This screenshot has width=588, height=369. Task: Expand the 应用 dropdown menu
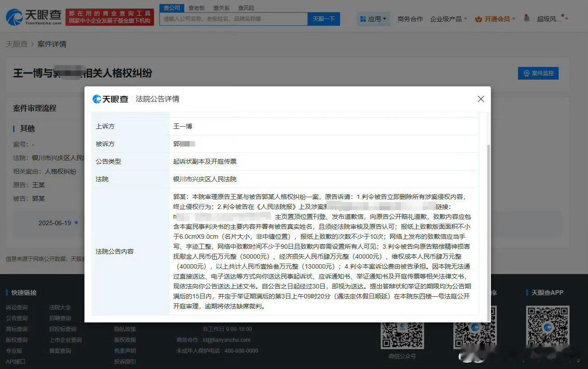(373, 19)
